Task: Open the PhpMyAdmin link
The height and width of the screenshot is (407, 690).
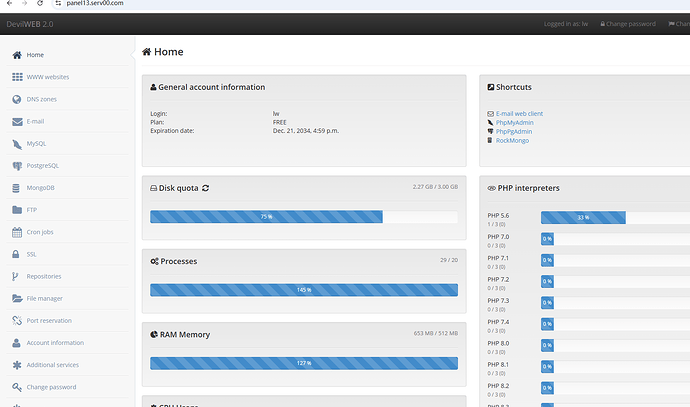Action: click(514, 123)
